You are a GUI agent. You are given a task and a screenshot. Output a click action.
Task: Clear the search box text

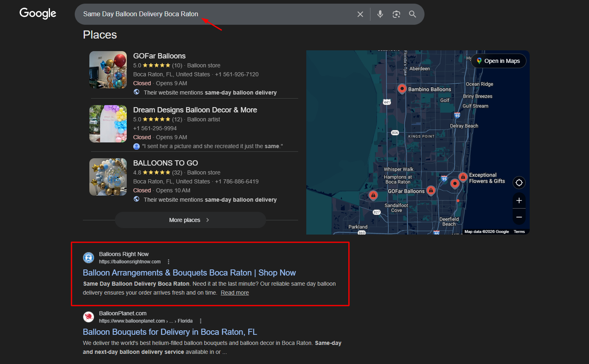360,14
